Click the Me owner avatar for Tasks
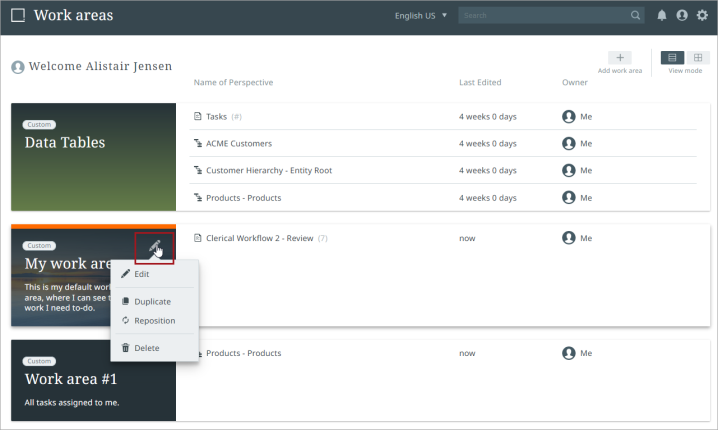Screen dimensions: 718x430 [568, 117]
